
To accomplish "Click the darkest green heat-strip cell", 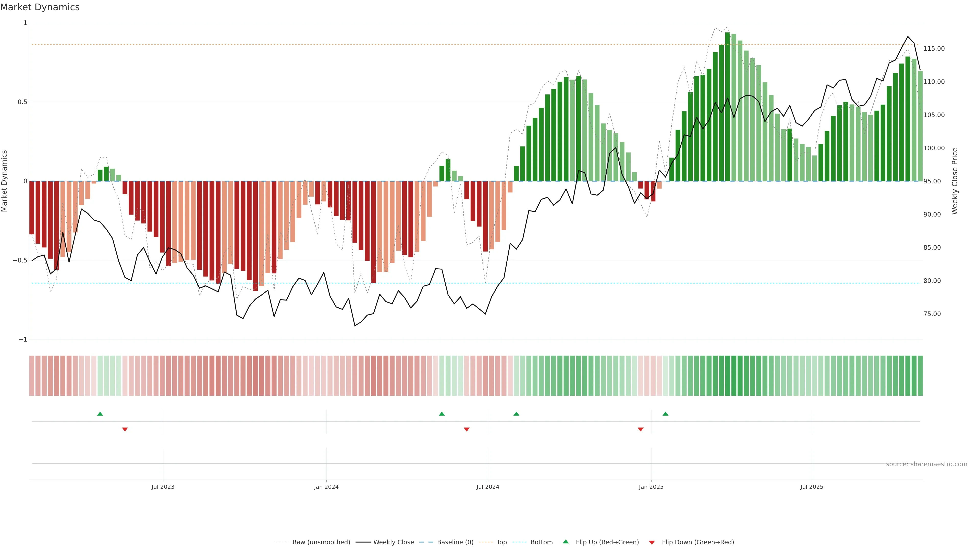I will 728,376.
